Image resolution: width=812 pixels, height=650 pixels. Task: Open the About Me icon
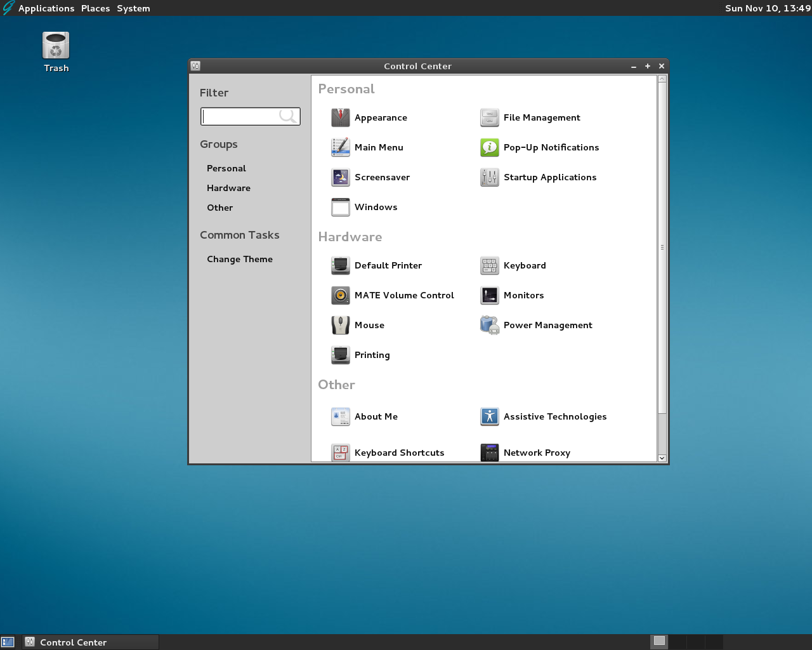point(341,416)
